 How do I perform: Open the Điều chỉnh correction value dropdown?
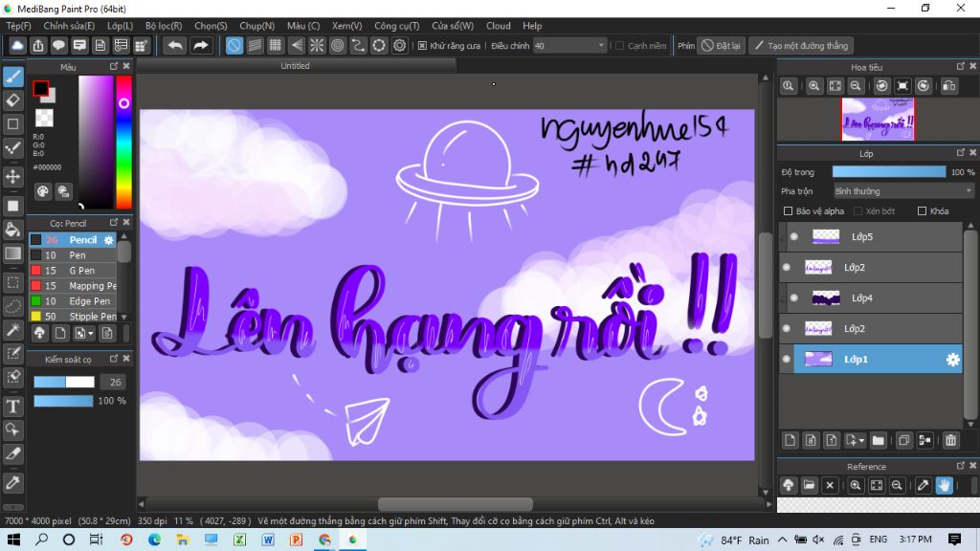(601, 46)
